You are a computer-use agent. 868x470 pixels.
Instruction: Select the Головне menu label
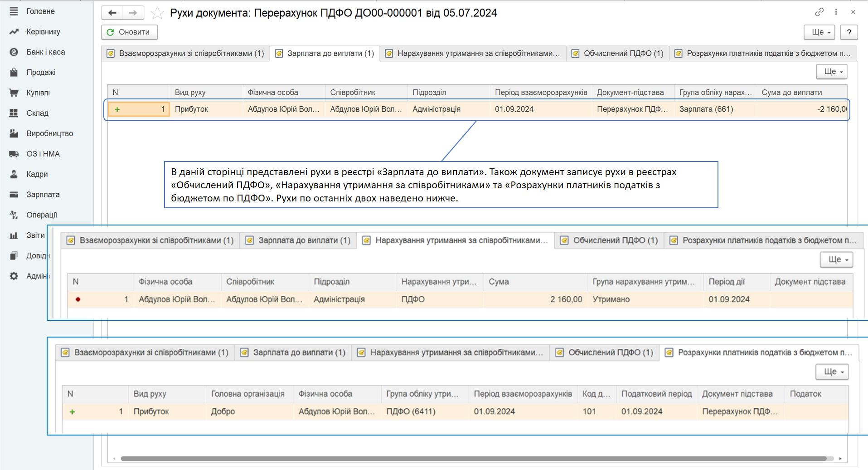tap(41, 11)
